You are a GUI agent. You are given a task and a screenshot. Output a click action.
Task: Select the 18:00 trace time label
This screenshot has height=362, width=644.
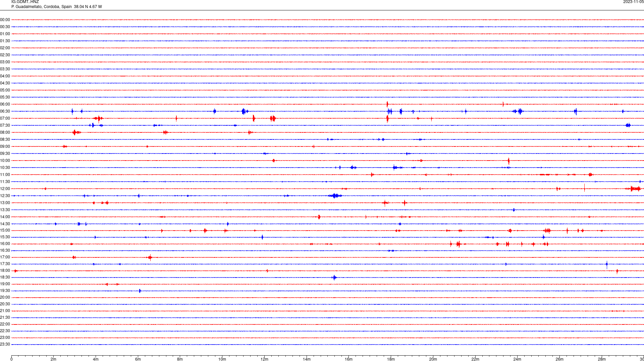click(5, 270)
